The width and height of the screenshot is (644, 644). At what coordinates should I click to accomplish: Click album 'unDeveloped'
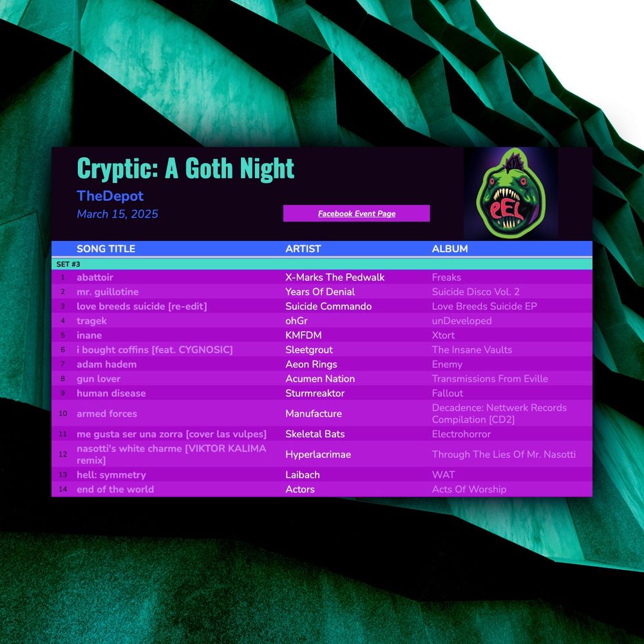pos(462,321)
